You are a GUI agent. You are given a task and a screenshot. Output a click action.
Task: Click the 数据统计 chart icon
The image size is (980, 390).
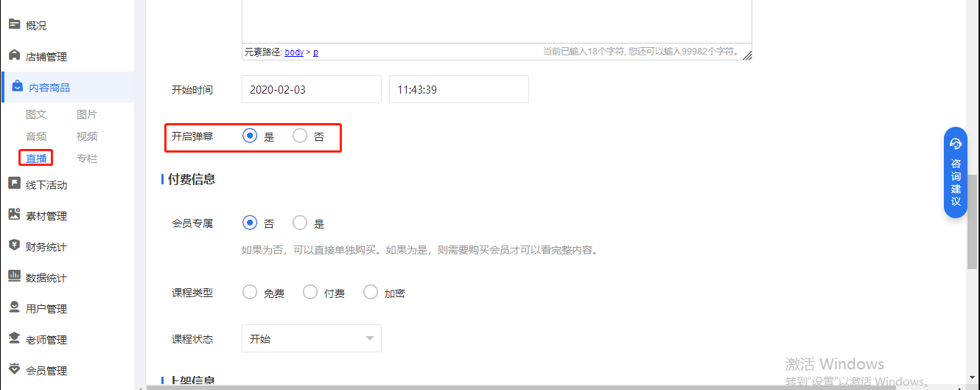coord(14,276)
